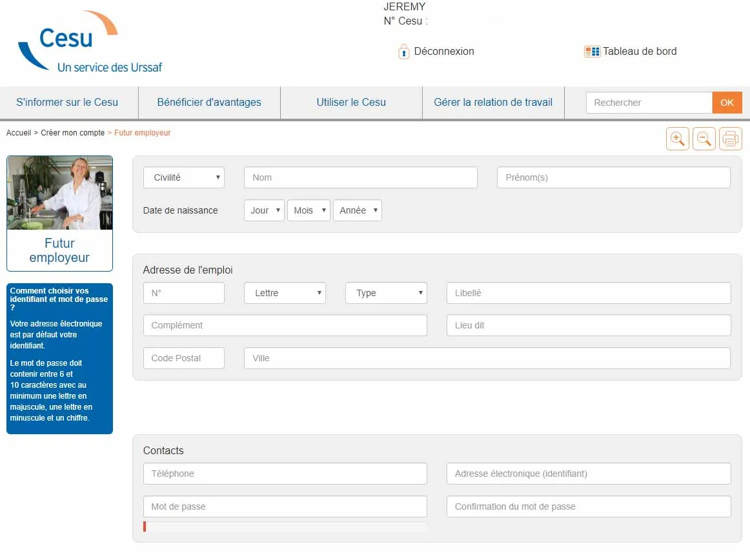
Task: Open the Mois birth date dropdown
Action: coord(309,210)
